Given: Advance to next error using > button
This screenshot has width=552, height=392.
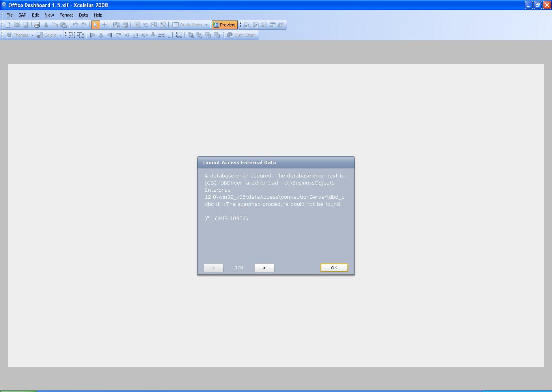Looking at the screenshot, I should pos(264,267).
